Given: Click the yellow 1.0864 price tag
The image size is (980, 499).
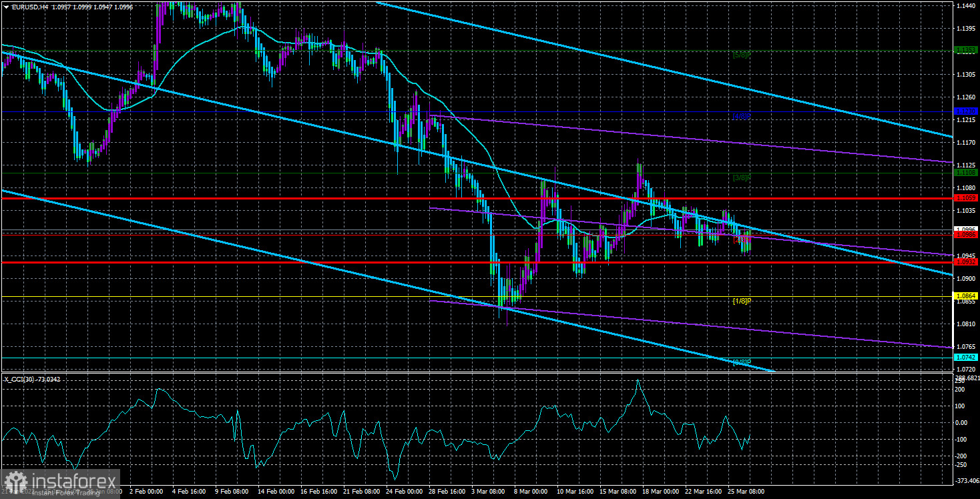Looking at the screenshot, I should click(965, 296).
